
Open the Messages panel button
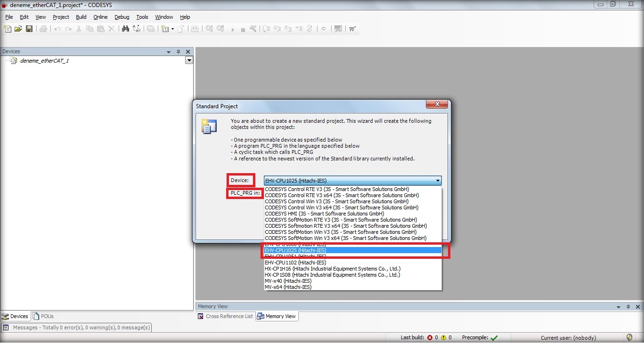pos(76,327)
